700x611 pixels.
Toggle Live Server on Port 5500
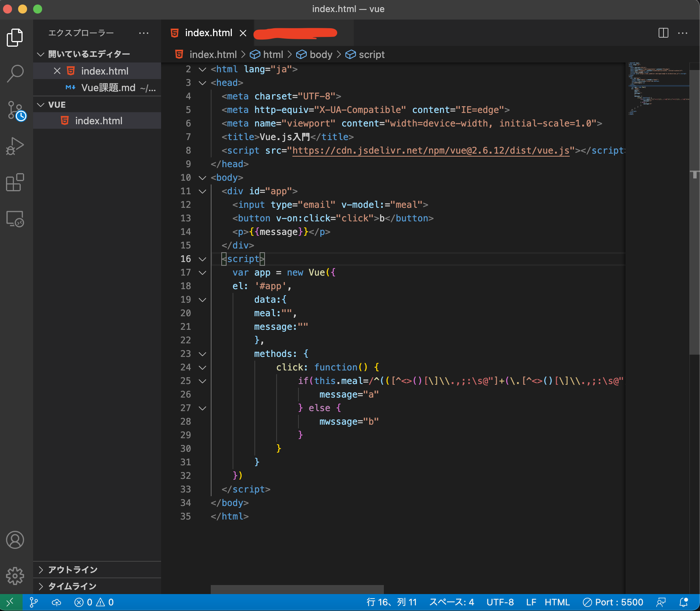coord(613,602)
